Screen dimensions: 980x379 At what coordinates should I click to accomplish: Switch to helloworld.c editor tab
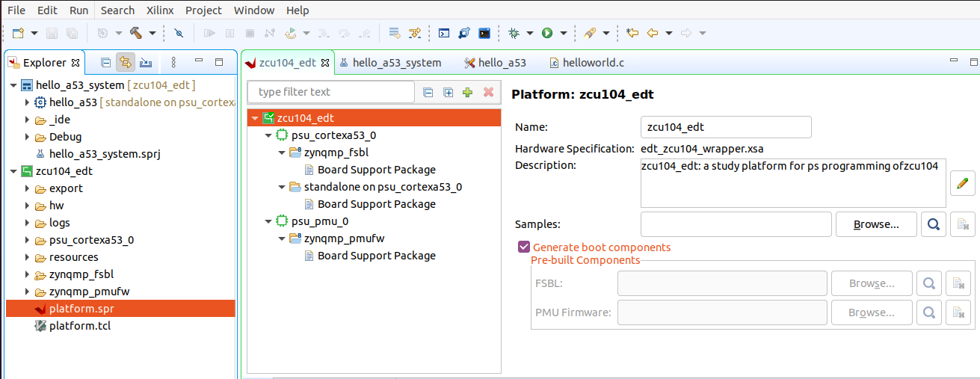tap(587, 63)
